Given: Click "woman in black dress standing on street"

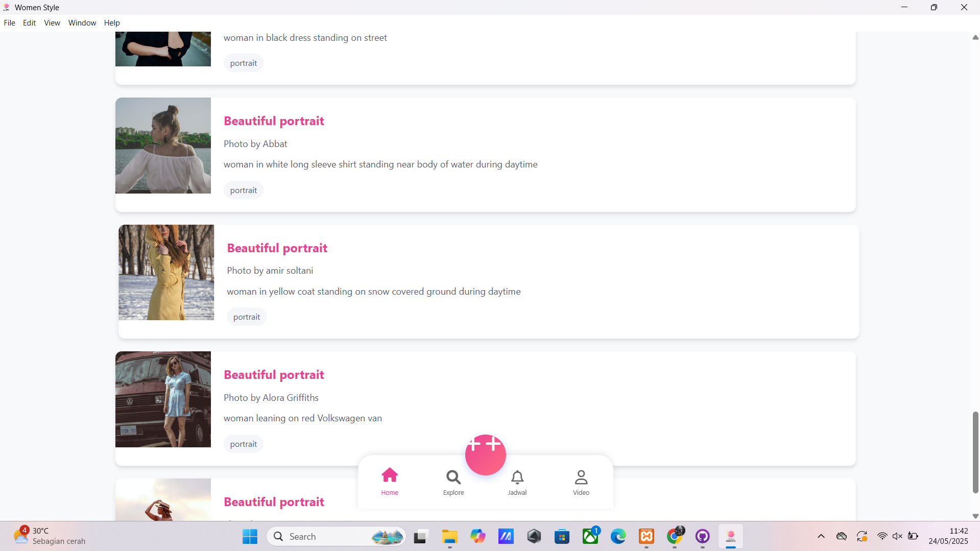Looking at the screenshot, I should point(305,38).
